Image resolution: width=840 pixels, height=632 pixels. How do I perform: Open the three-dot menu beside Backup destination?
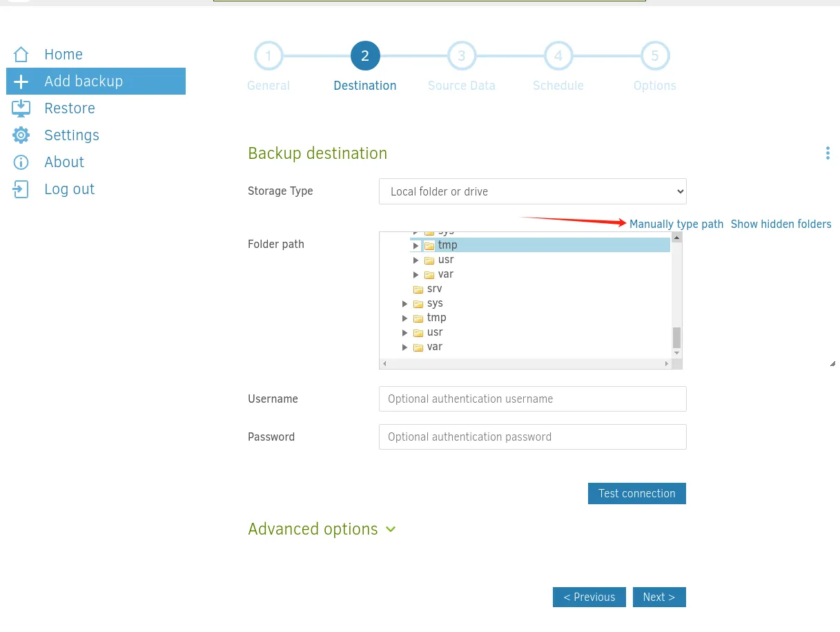coord(828,153)
